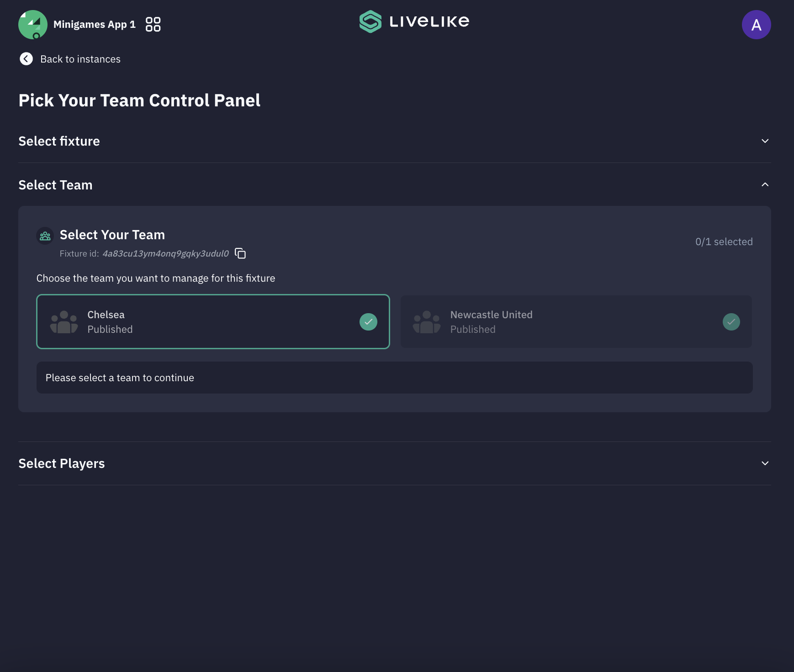The image size is (794, 672).
Task: Open the Select Players section heading
Action: (x=62, y=463)
